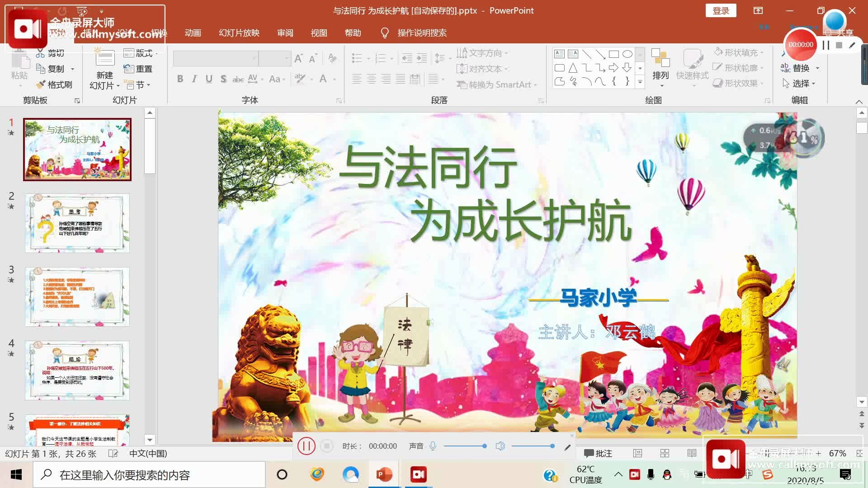Viewport: 868px width, 488px height.
Task: Click the clear formatting icon
Action: click(x=333, y=58)
